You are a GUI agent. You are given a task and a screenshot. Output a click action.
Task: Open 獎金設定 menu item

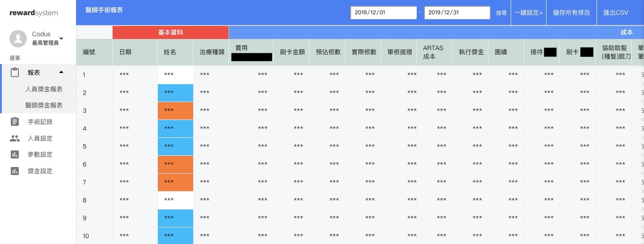pyautogui.click(x=40, y=171)
